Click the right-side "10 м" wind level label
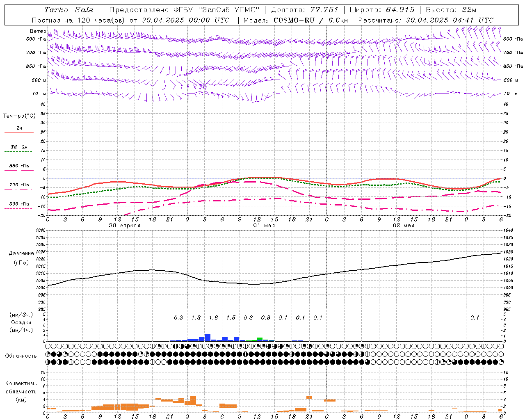This screenshot has height=420, width=525. 510,94
